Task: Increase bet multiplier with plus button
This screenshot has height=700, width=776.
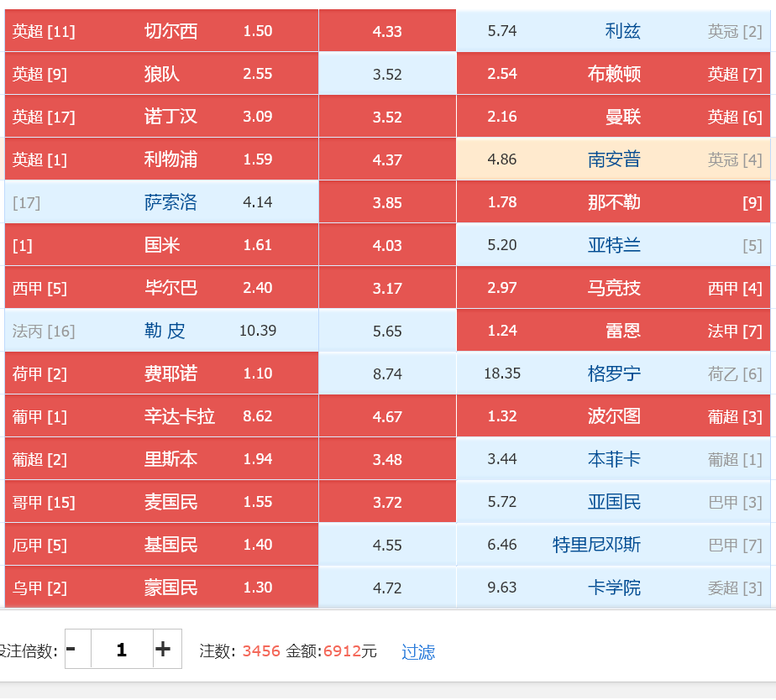Action: (x=167, y=649)
